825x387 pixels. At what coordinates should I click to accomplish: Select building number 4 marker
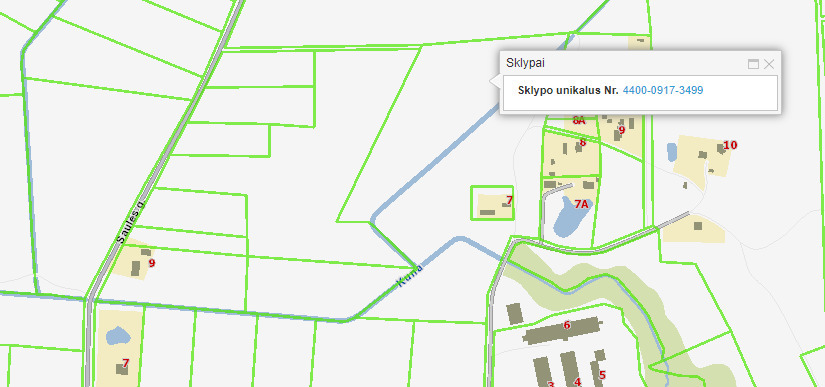pos(578,382)
